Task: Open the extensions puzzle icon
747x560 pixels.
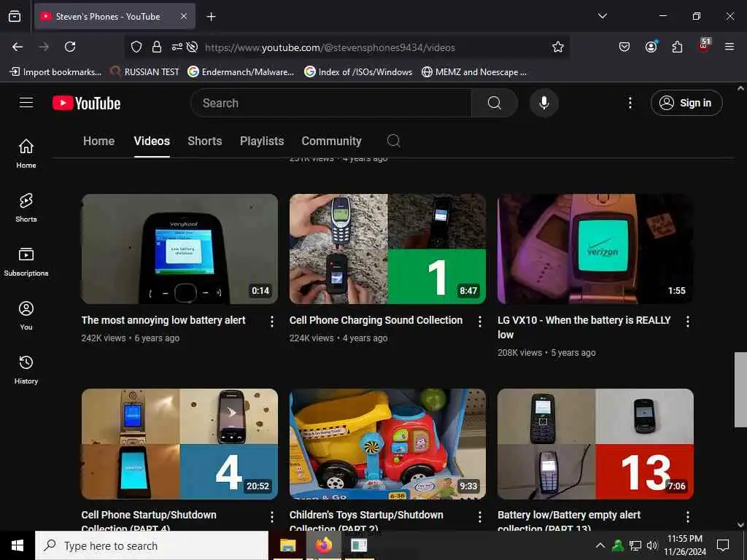Action: 677,47
